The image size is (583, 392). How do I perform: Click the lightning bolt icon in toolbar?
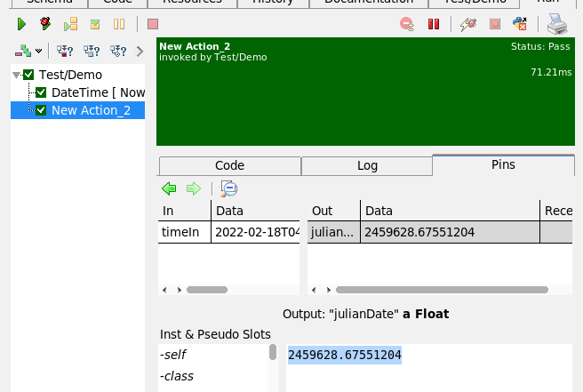point(469,24)
